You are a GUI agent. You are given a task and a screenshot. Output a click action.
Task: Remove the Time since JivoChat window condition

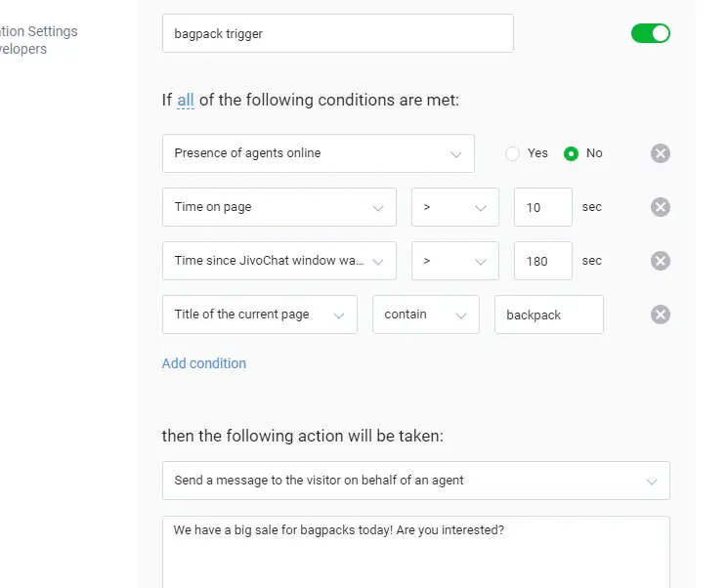(661, 261)
